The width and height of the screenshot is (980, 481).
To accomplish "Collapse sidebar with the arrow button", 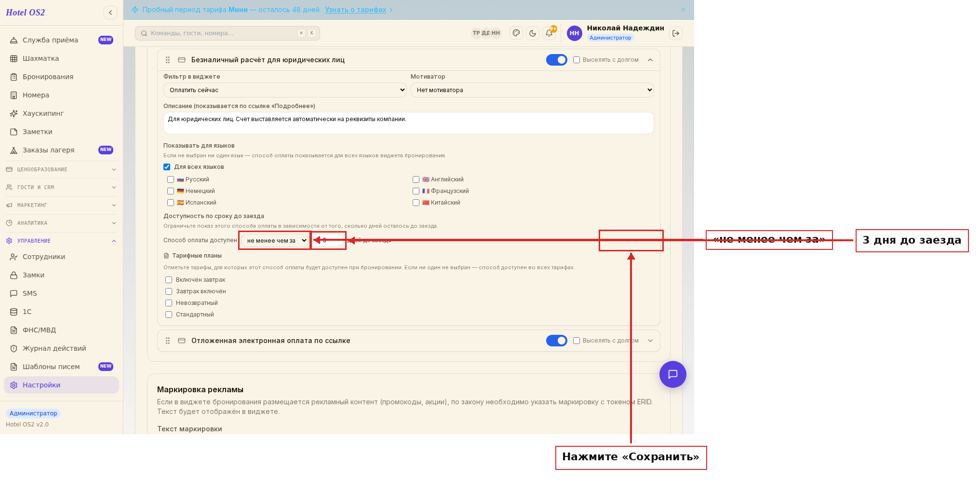I will [110, 13].
